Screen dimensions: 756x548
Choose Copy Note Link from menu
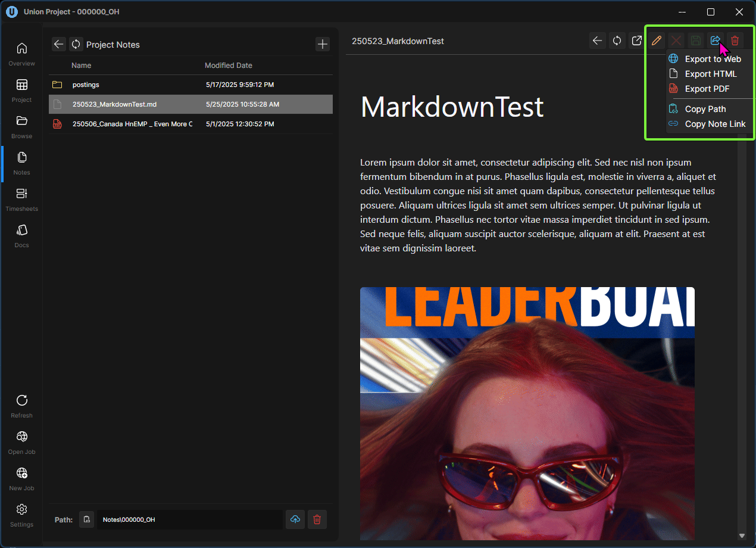pos(708,124)
